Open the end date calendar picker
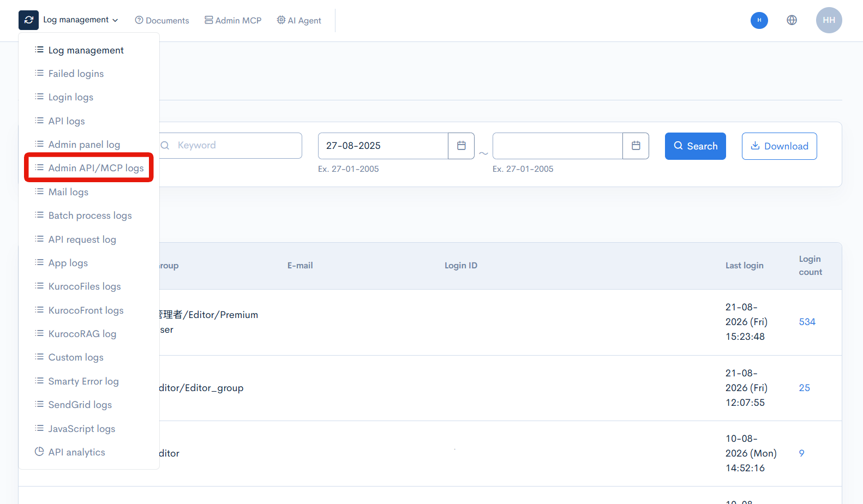863x504 pixels. coord(636,146)
